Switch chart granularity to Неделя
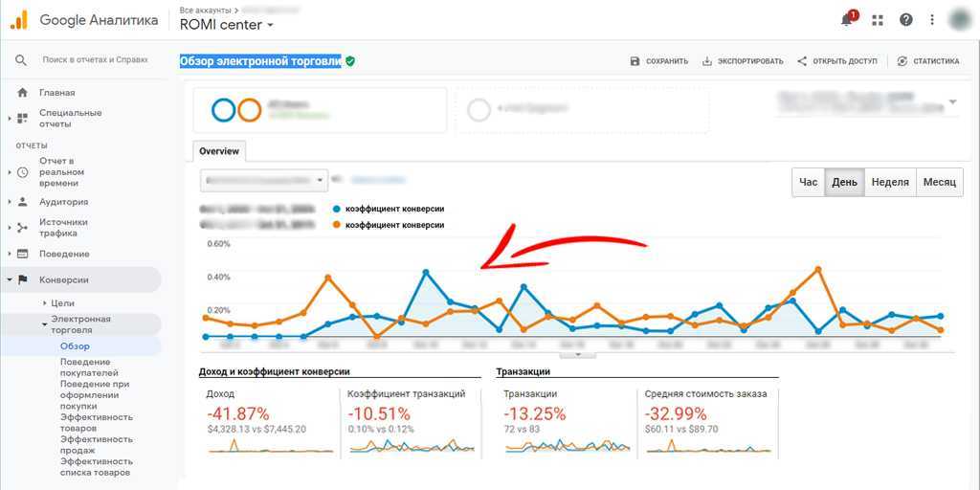 (890, 182)
